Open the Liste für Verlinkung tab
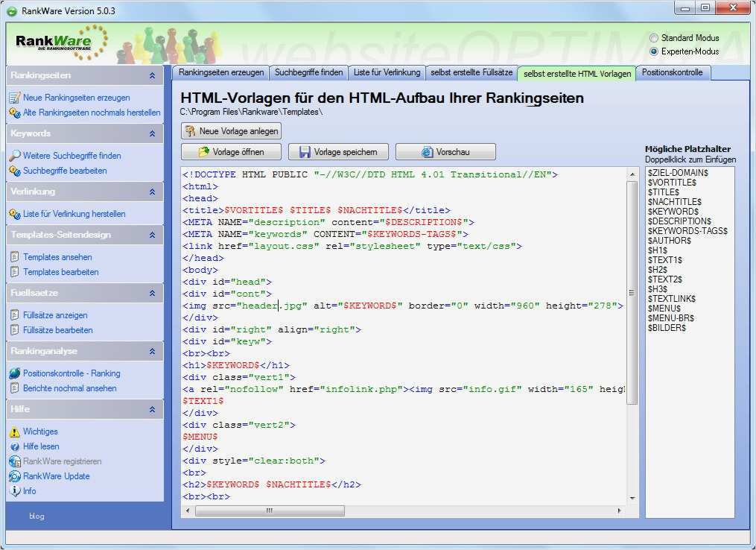Image resolution: width=756 pixels, height=550 pixels. [387, 72]
